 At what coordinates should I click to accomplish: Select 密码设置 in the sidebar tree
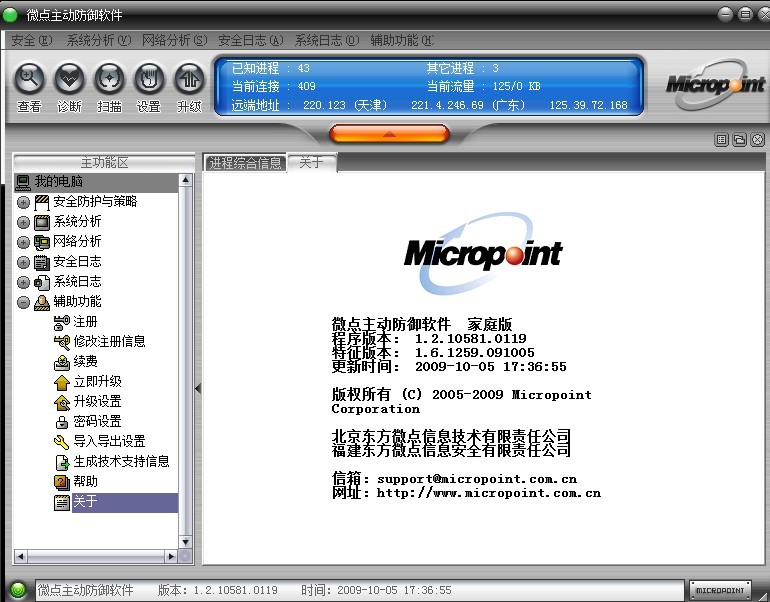97,421
